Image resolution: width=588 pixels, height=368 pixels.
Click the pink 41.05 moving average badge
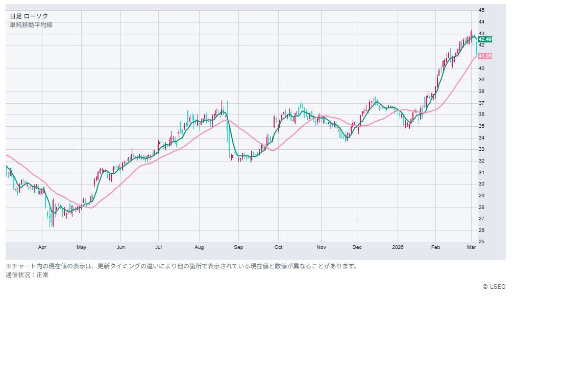(485, 56)
